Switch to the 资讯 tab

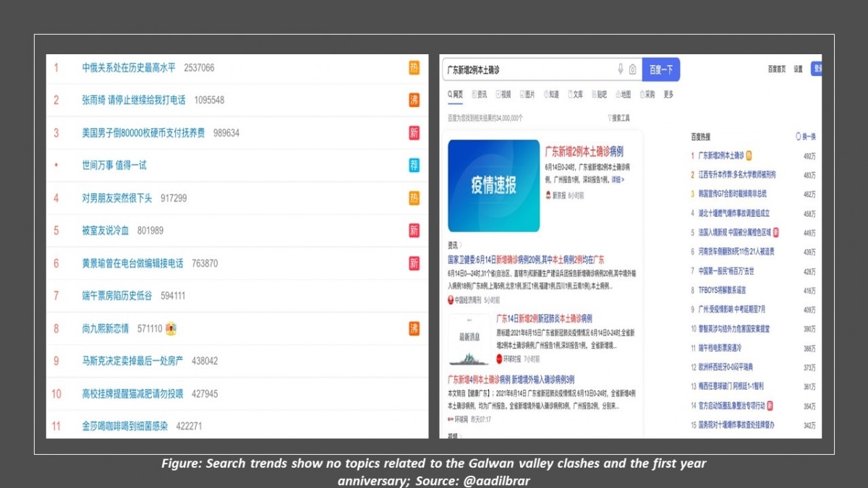[479, 95]
